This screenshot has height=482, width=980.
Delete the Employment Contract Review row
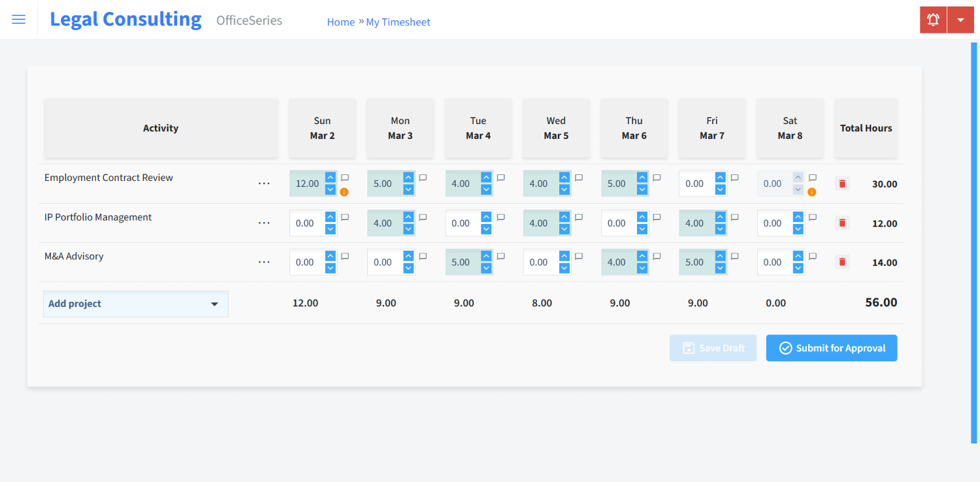point(841,184)
